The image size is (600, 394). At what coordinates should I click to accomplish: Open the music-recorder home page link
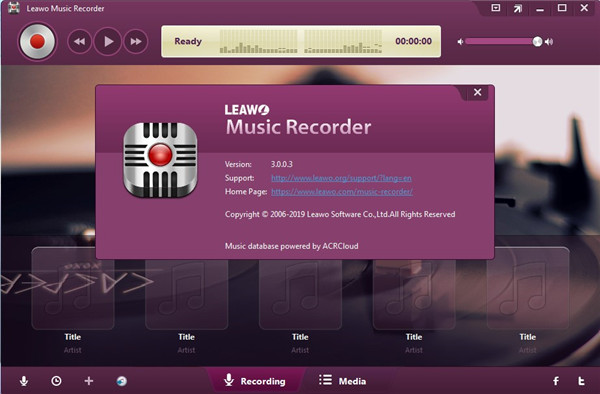(x=342, y=192)
